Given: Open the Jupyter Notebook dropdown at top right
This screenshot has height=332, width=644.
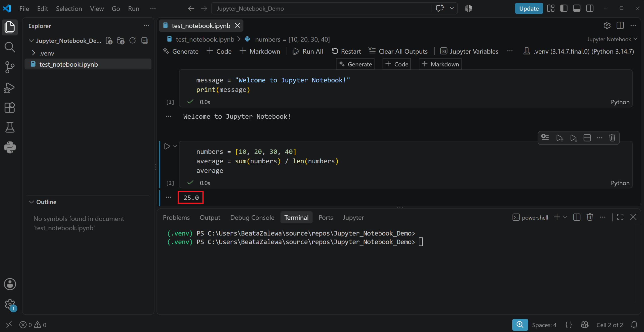Looking at the screenshot, I should point(612,39).
